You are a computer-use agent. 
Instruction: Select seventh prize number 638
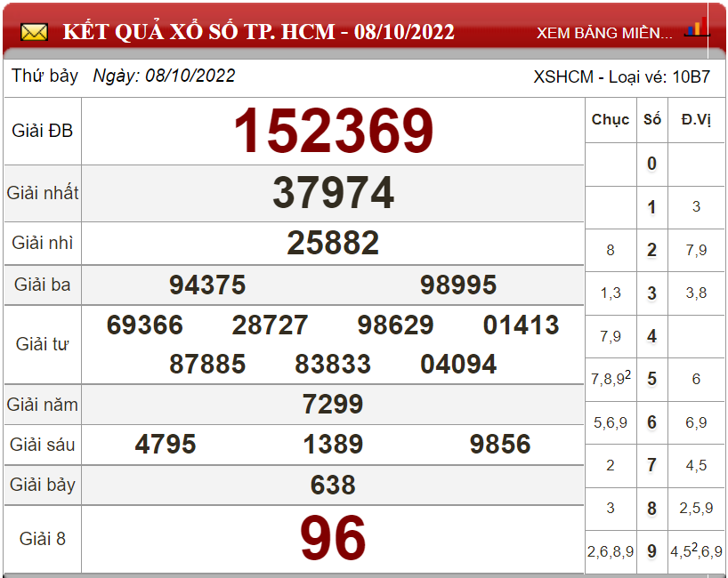tap(333, 486)
